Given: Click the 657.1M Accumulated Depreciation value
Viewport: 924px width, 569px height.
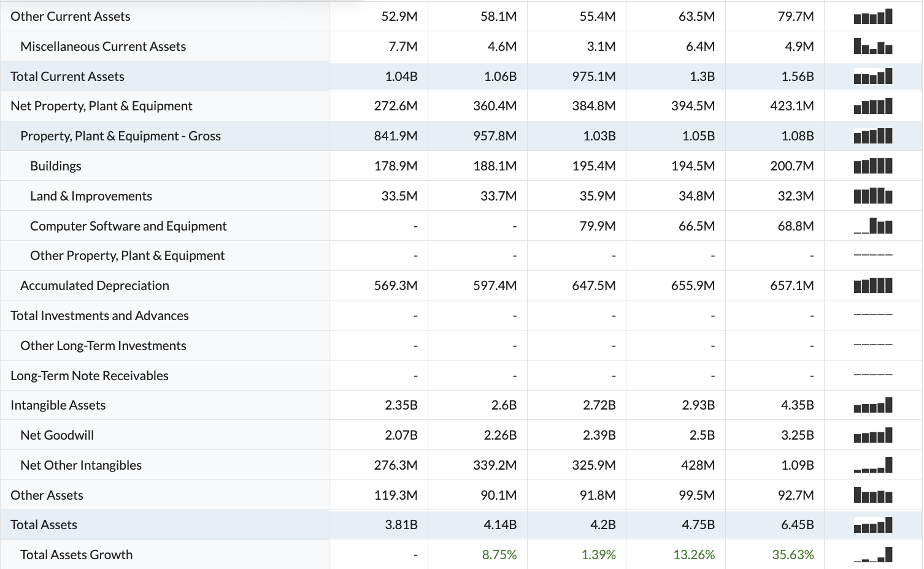Looking at the screenshot, I should click(792, 286).
